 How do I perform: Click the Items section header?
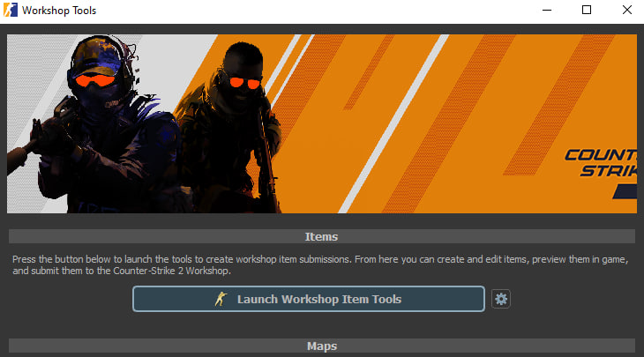pyautogui.click(x=322, y=236)
